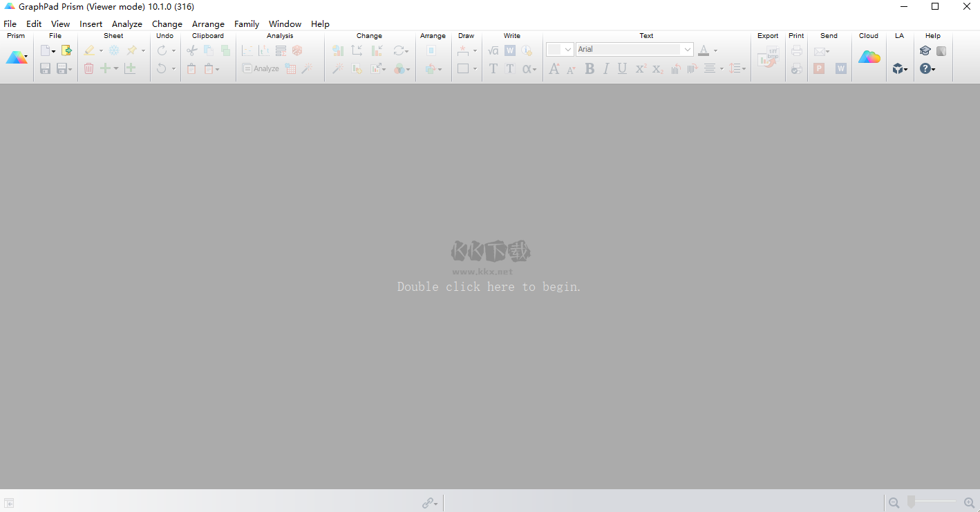Image resolution: width=980 pixels, height=512 pixels.
Task: Expand the font size dropdown
Action: tap(567, 49)
